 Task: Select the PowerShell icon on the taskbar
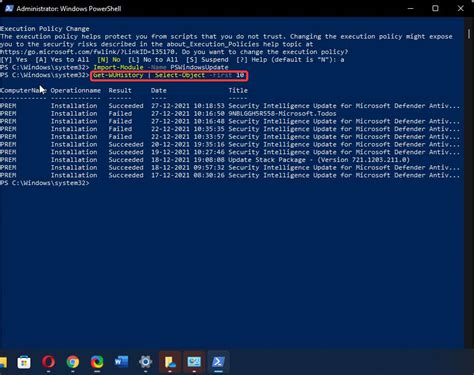pos(218,362)
